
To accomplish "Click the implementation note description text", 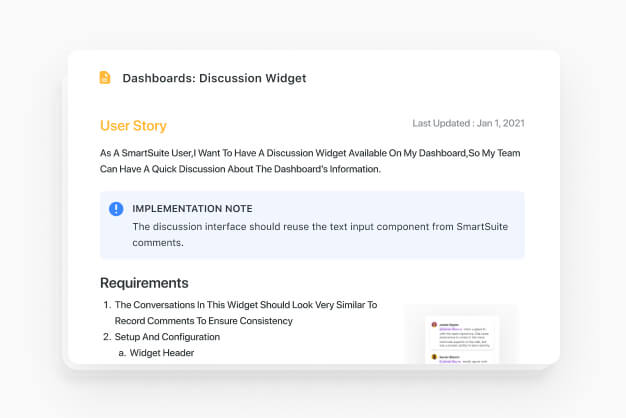I will point(320,234).
